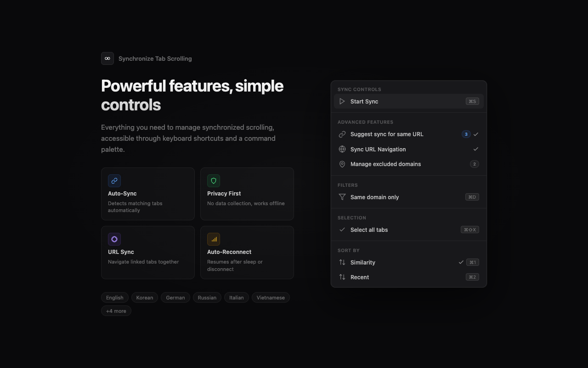Toggle checkmark on Suggest sync for same URL
This screenshot has width=588, height=368.
[x=476, y=134]
